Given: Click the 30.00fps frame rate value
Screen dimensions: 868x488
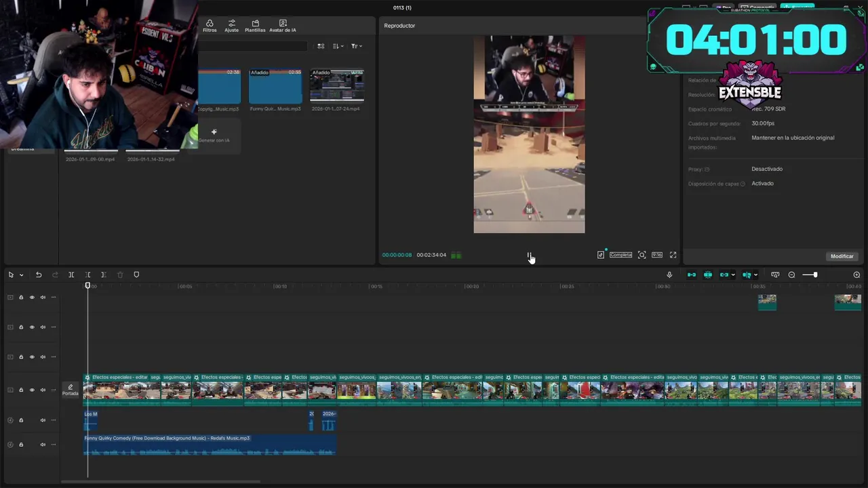Looking at the screenshot, I should coord(763,123).
